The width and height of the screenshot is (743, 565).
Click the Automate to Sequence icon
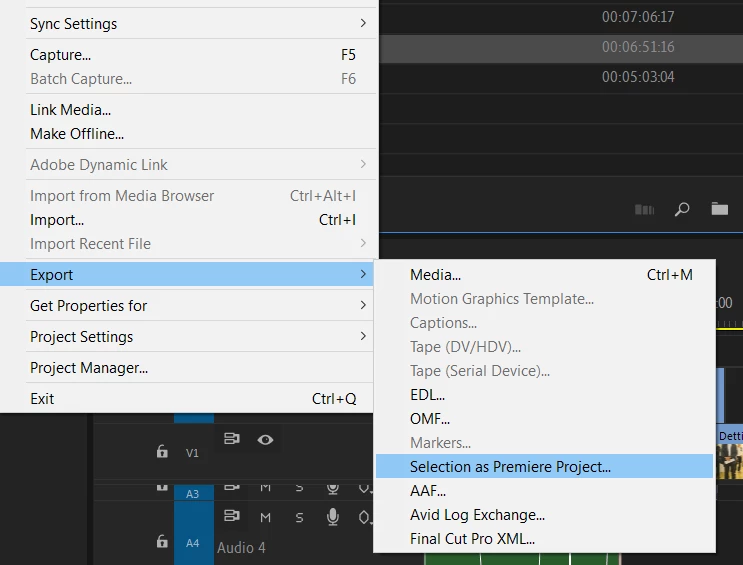click(x=644, y=209)
